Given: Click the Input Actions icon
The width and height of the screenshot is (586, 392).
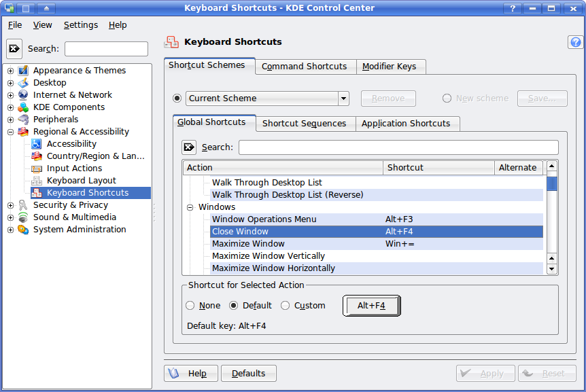Looking at the screenshot, I should [x=37, y=168].
